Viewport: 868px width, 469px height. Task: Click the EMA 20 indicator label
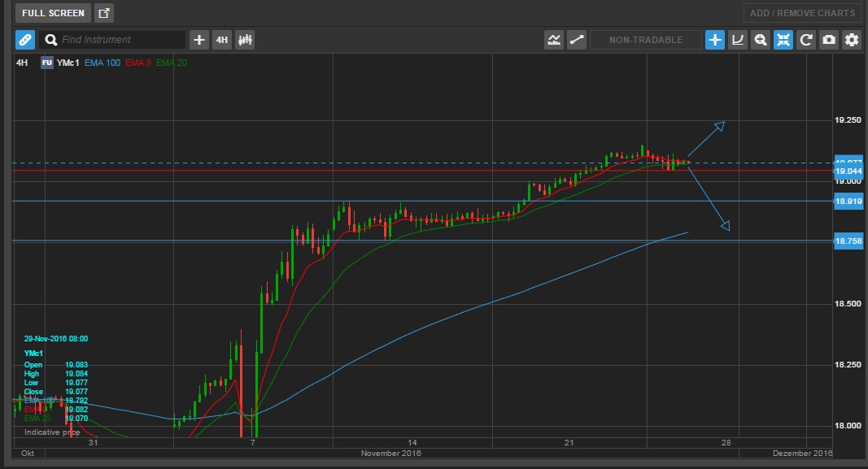click(x=172, y=63)
